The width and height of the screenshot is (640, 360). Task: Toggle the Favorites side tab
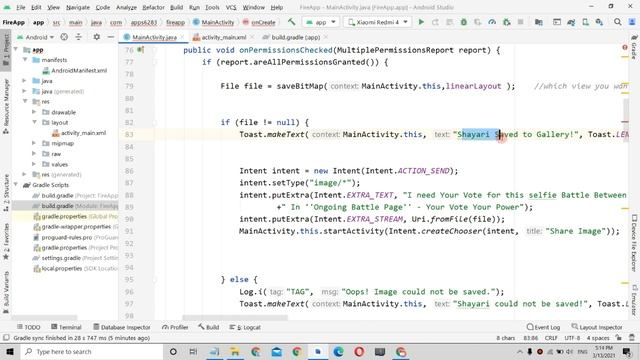(6, 242)
